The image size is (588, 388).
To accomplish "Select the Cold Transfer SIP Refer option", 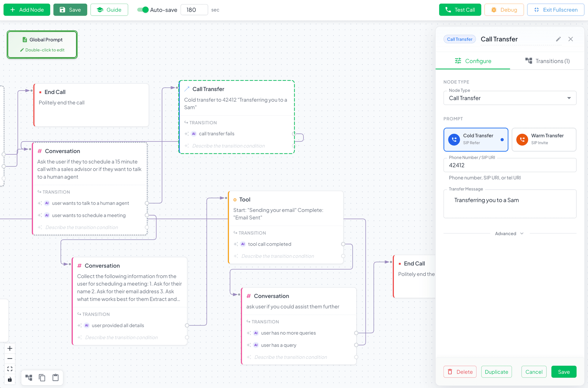I will coord(476,139).
